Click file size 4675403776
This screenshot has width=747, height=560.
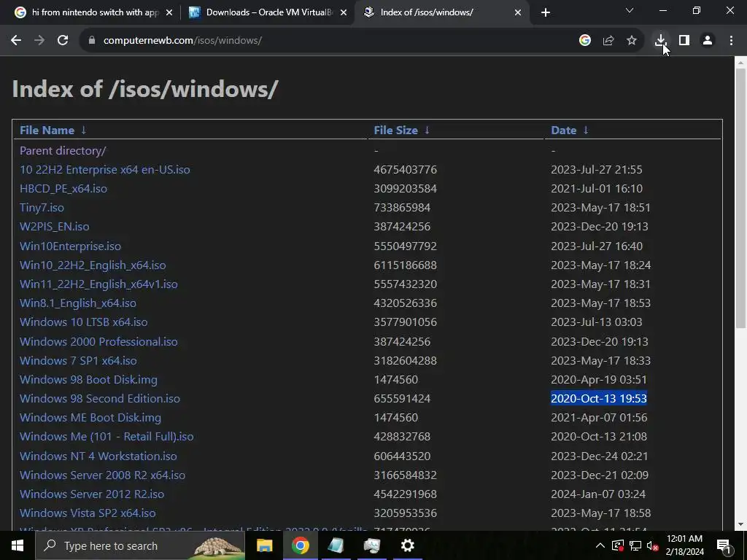pos(405,169)
